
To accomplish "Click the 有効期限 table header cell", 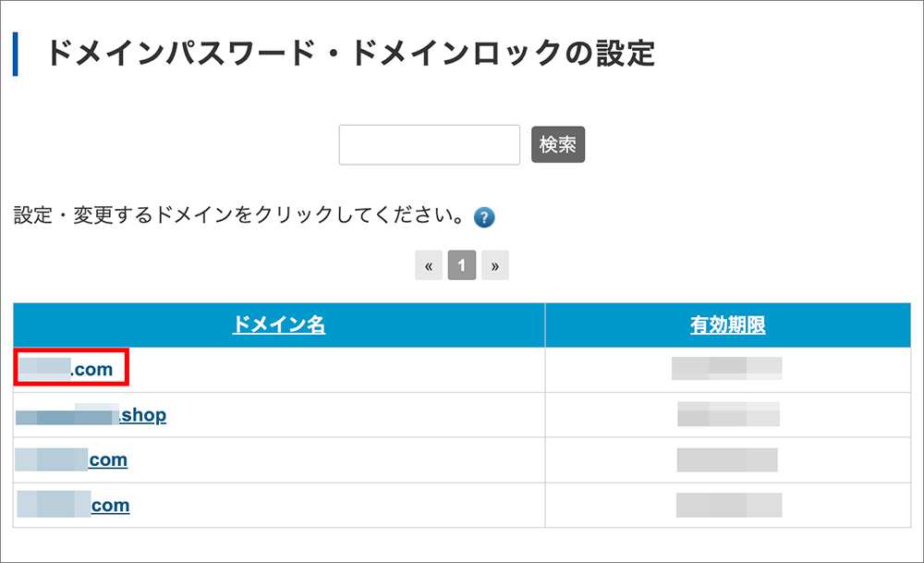I will coord(727,324).
